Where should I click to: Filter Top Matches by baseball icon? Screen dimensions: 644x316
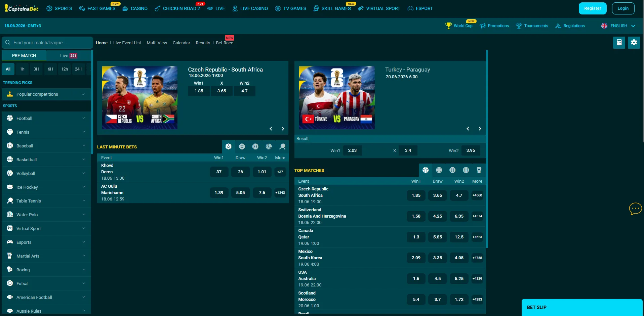[452, 170]
